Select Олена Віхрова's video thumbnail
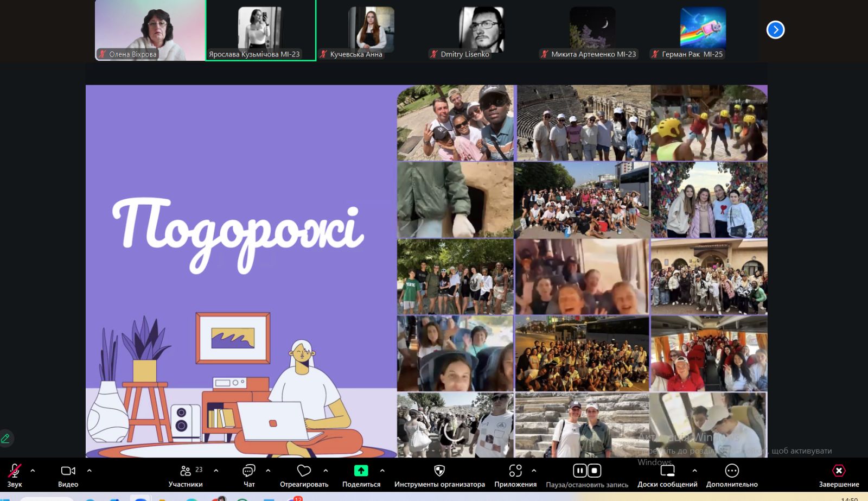The height and width of the screenshot is (501, 868). (150, 30)
